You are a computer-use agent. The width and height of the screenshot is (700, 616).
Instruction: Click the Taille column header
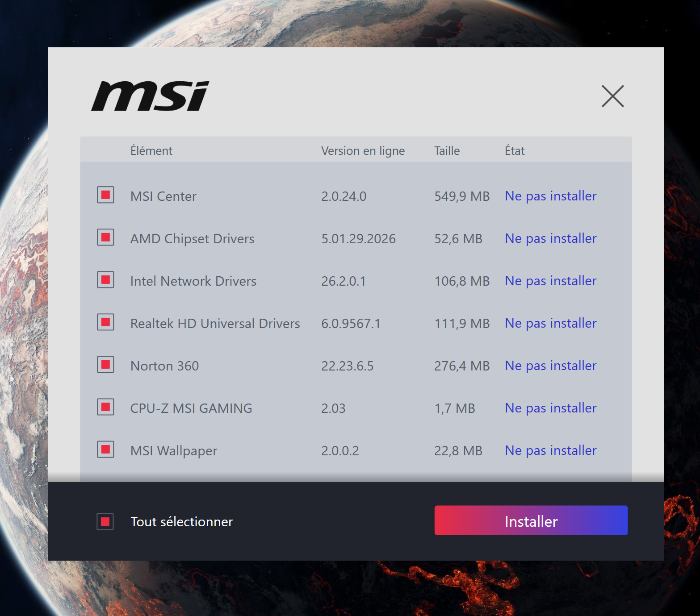447,151
